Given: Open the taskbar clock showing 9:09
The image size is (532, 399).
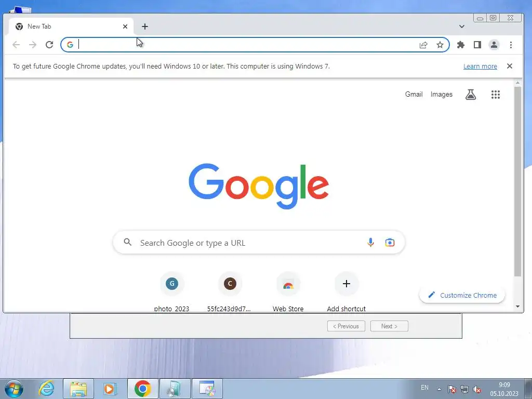Looking at the screenshot, I should (504, 389).
